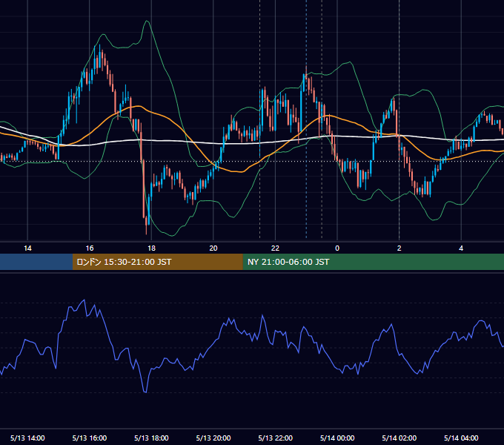Click the upper time axis label 16
This screenshot has height=445, width=504.
click(x=90, y=248)
